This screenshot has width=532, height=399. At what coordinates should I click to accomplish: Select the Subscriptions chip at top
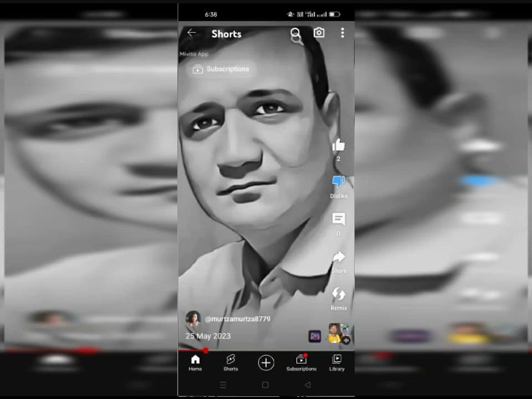pos(221,69)
